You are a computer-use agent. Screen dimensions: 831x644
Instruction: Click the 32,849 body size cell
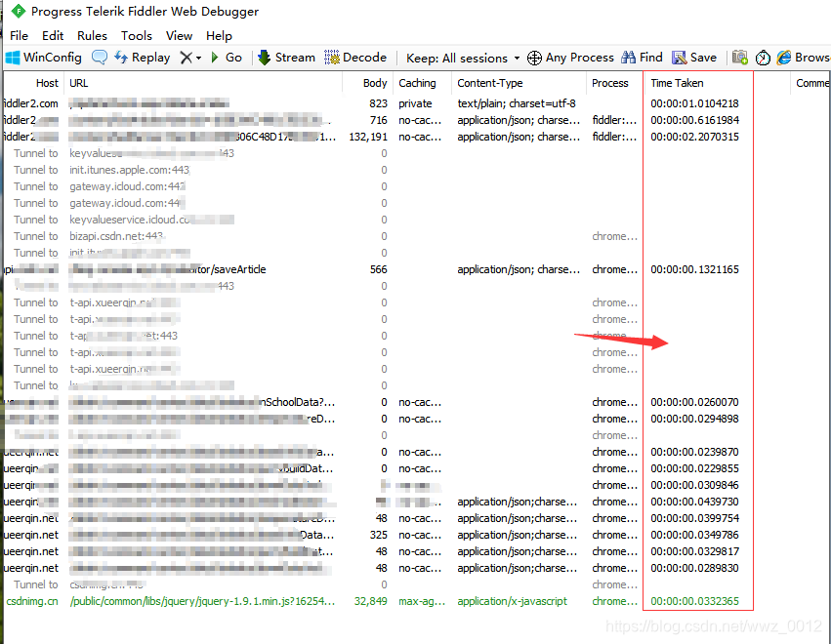point(370,601)
